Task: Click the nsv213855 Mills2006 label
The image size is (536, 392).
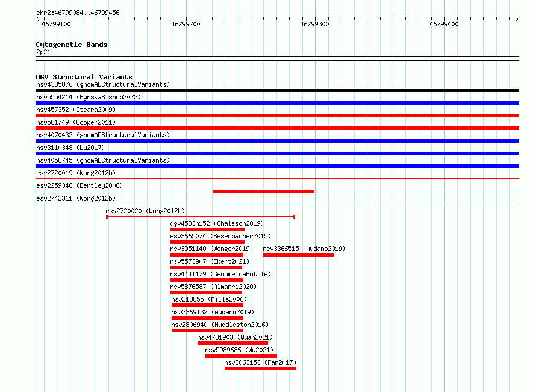Action: 209,299
